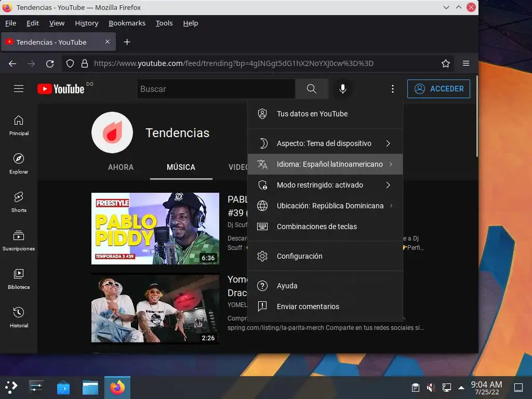Click the Tendencias flame channel avatar

coord(112,132)
